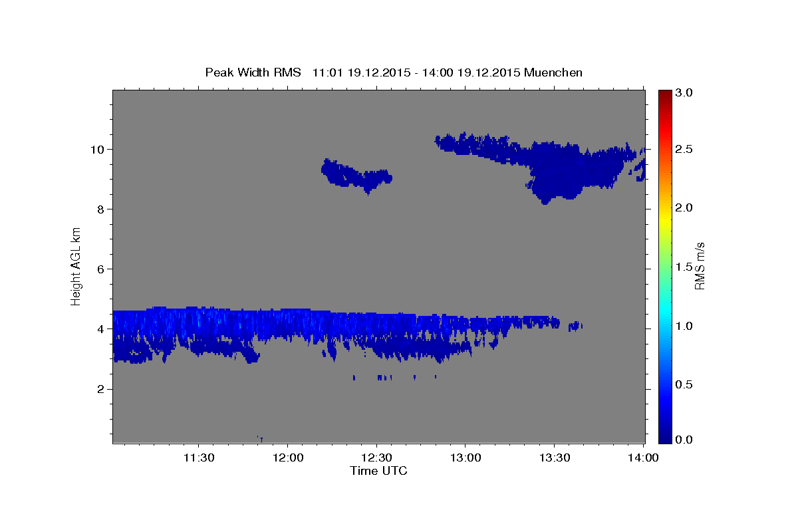Click the height tick label 2
The height and width of the screenshot is (532, 798).
click(x=102, y=388)
